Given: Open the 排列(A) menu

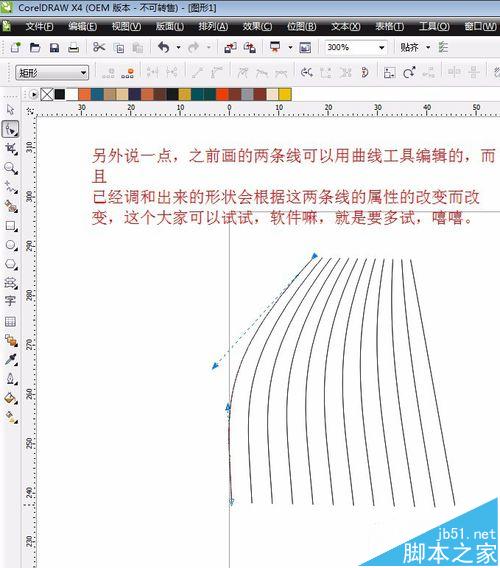Looking at the screenshot, I should coord(213,26).
